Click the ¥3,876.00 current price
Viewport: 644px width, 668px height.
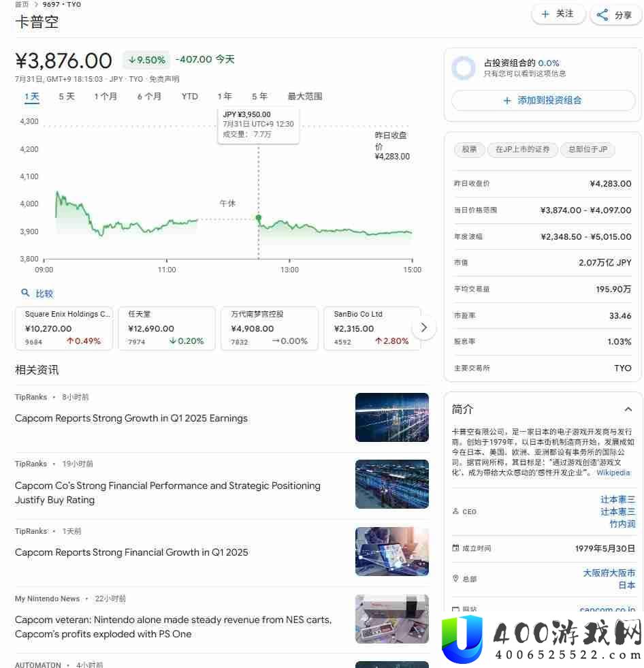click(x=63, y=61)
